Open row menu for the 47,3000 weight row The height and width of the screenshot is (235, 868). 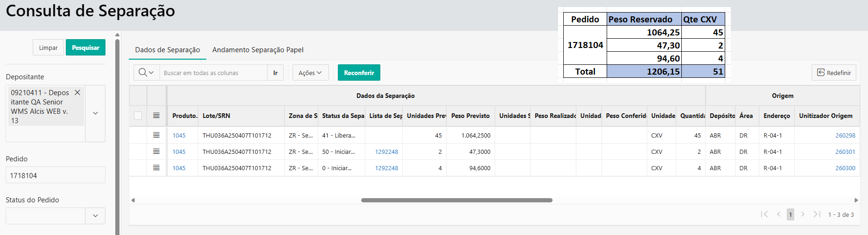156,152
